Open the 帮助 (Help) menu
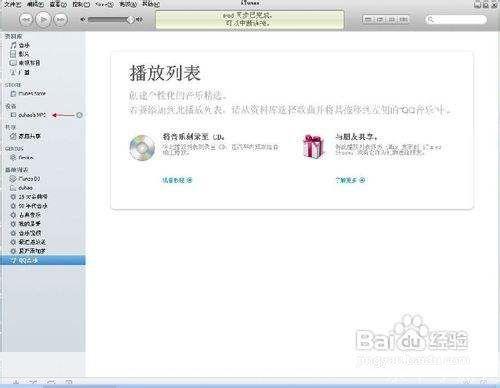Screen dimensions: 500x388 point(151,4)
